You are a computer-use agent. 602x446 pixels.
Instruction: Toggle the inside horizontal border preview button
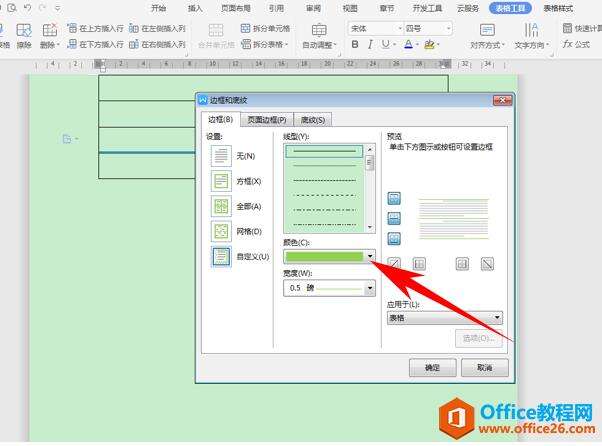click(394, 218)
